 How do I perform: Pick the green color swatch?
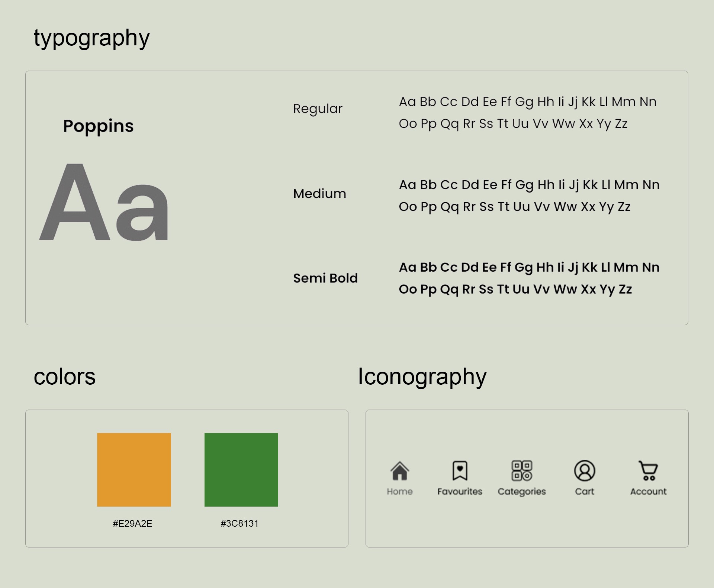point(241,469)
